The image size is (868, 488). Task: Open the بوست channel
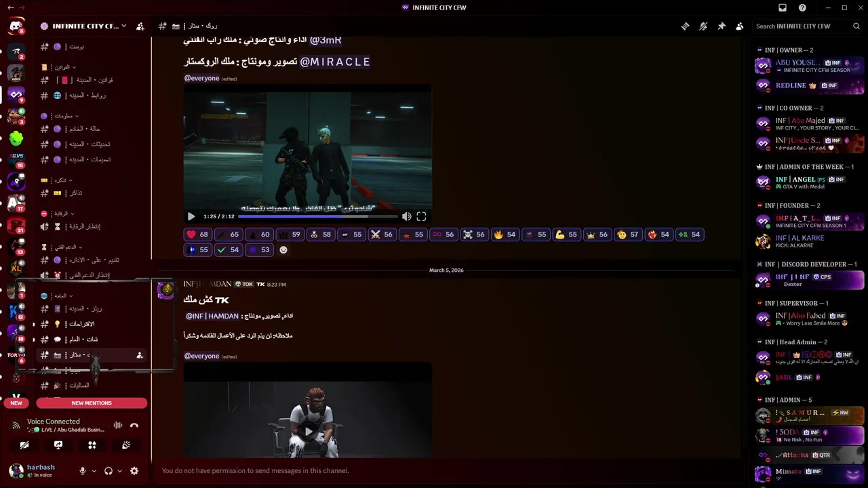click(92, 47)
